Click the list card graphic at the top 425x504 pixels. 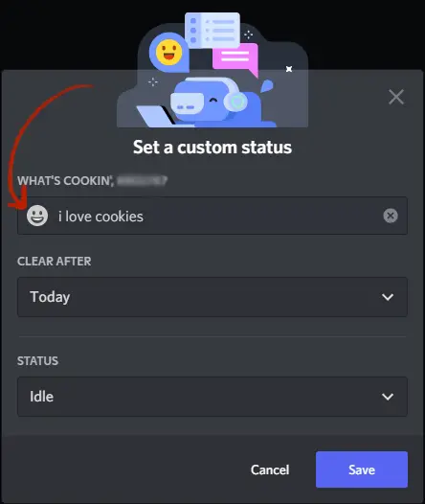coord(212,31)
